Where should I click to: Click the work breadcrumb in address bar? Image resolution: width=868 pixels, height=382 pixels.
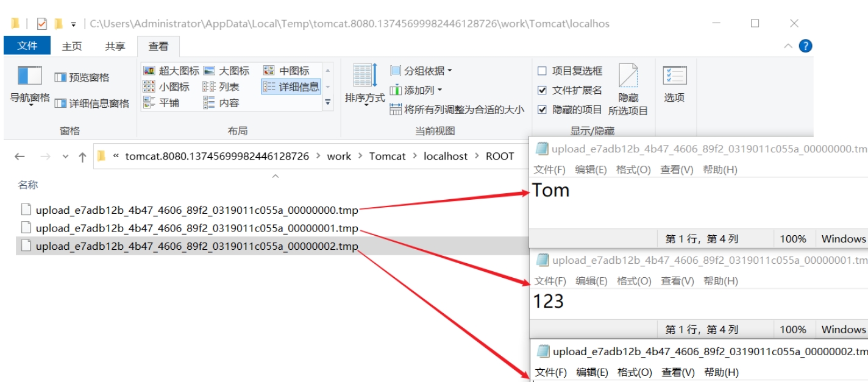pos(339,156)
